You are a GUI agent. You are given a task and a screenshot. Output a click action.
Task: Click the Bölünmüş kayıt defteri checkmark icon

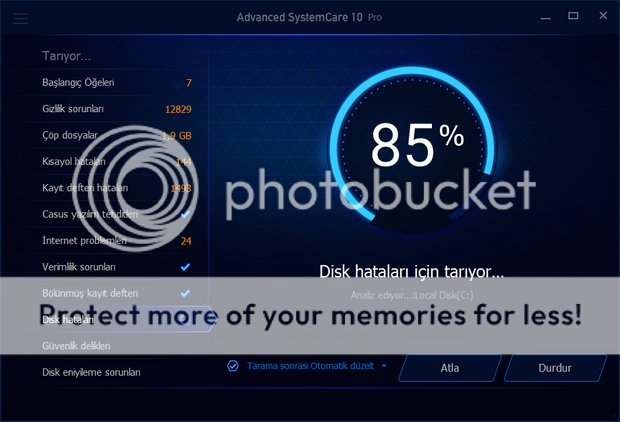click(x=185, y=293)
